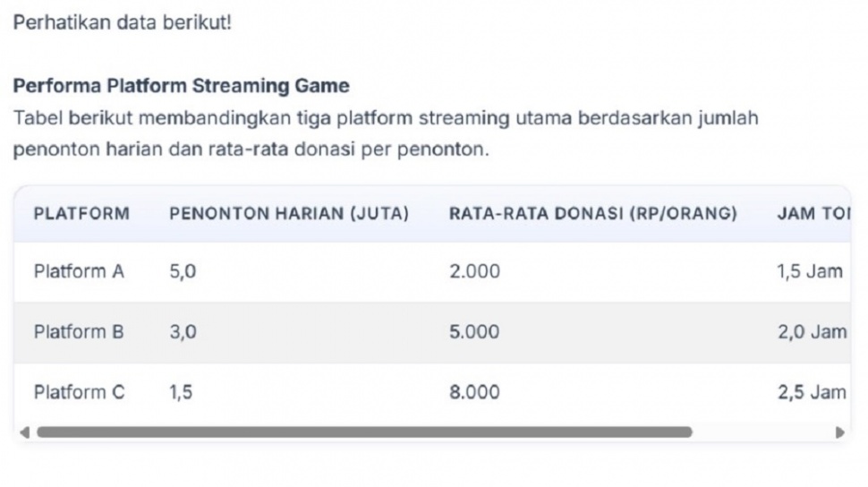
Task: Click the scroll right arrow under the table
Action: coord(839,431)
